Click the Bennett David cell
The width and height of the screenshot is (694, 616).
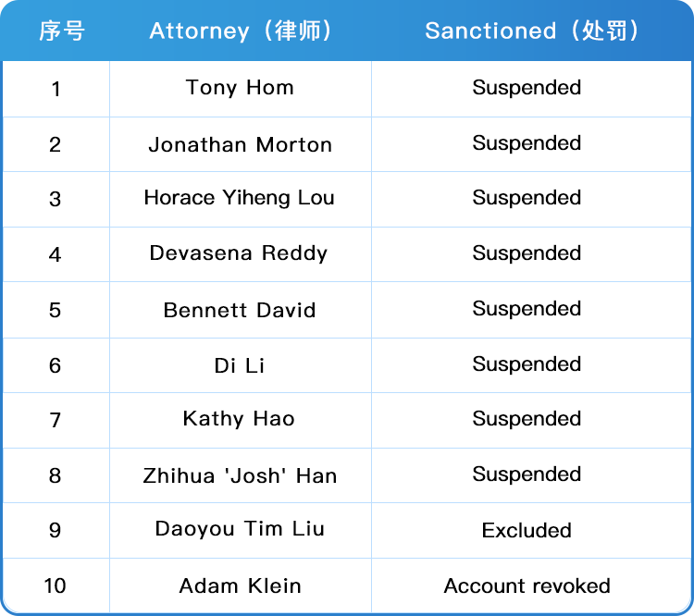pos(240,310)
